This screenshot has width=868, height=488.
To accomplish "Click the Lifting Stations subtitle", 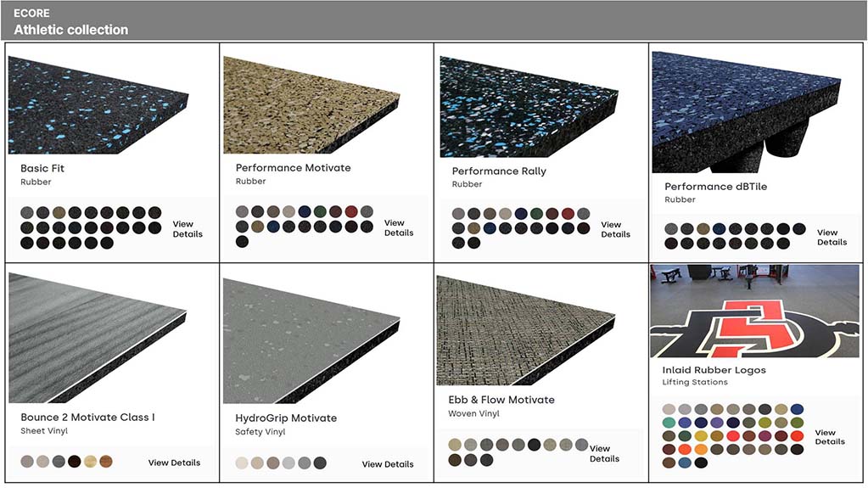I will (x=695, y=382).
